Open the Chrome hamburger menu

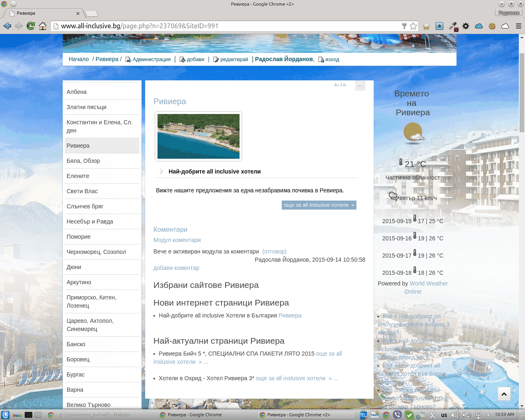pyautogui.click(x=518, y=26)
